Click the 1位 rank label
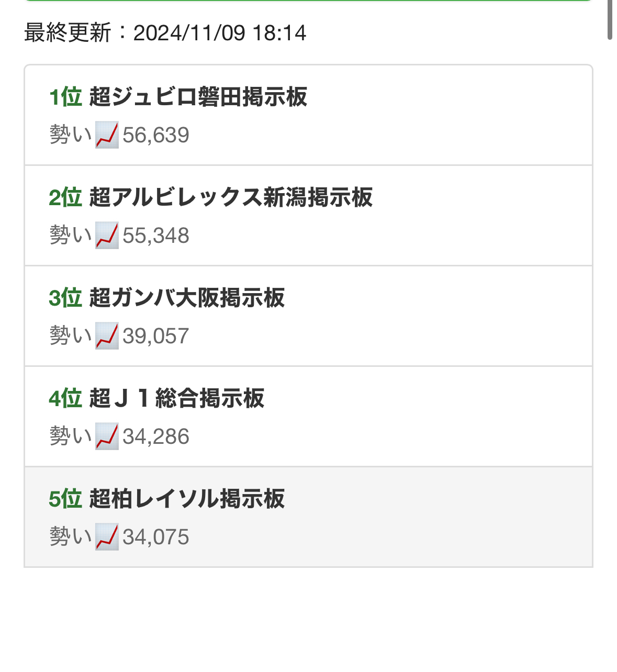 coord(65,97)
